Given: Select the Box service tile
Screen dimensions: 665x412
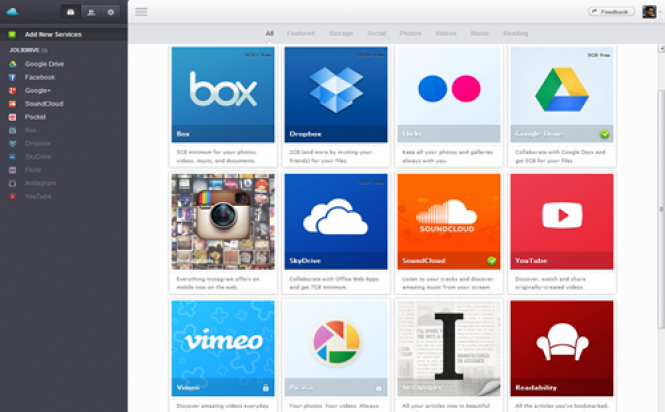Looking at the screenshot, I should pyautogui.click(x=223, y=95).
